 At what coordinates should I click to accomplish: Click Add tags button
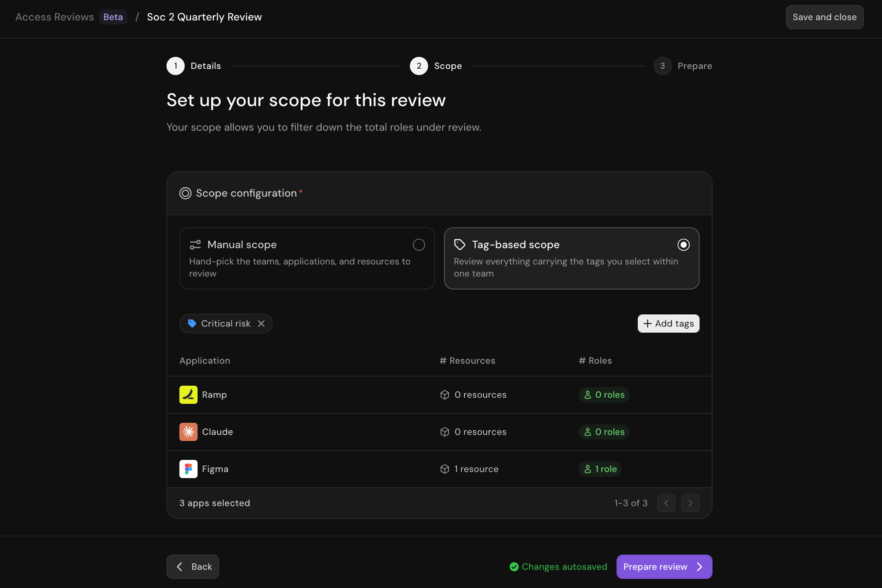tap(668, 324)
